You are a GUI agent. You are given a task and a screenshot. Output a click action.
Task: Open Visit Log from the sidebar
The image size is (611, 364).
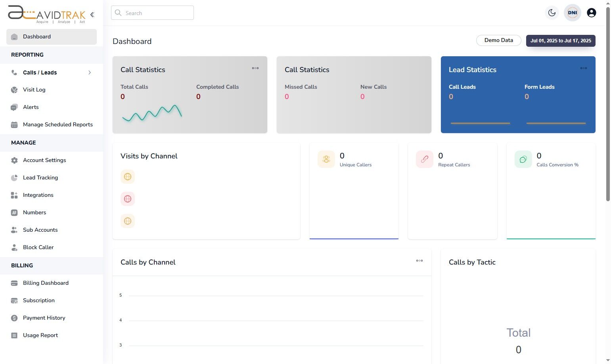coord(34,90)
